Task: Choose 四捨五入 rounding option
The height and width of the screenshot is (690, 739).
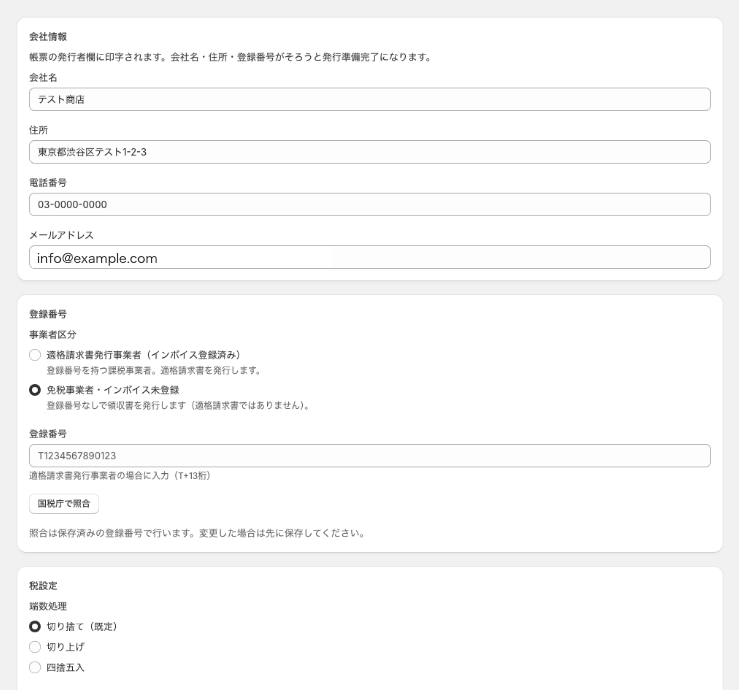Action: coord(35,667)
